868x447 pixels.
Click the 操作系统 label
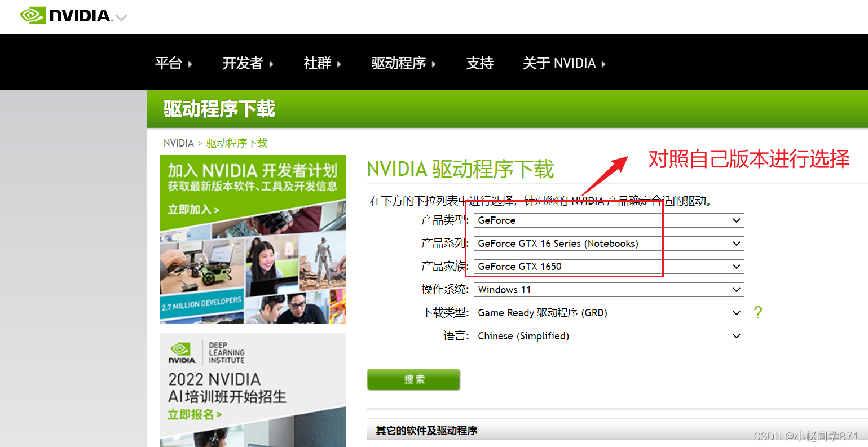pos(445,290)
